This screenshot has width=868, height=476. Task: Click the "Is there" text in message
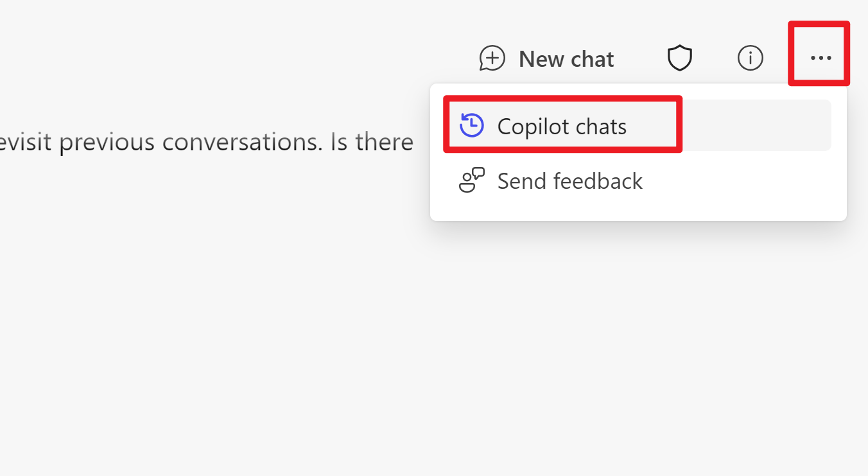[x=372, y=142]
